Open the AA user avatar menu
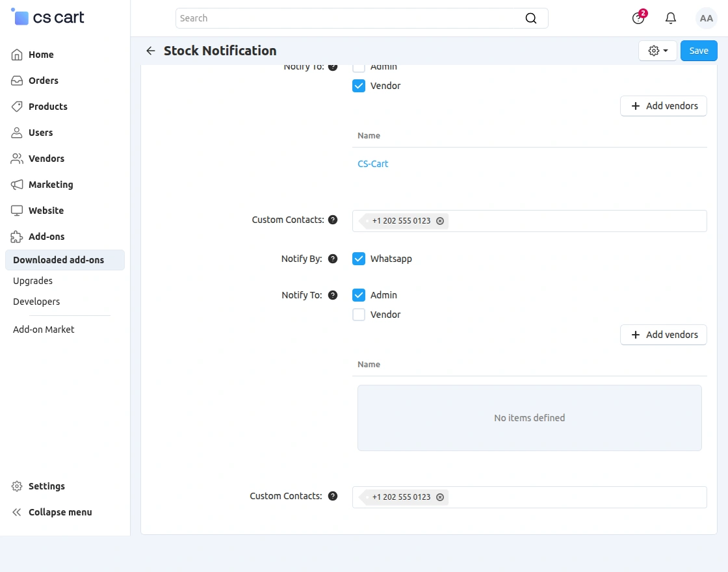The image size is (728, 572). (706, 18)
